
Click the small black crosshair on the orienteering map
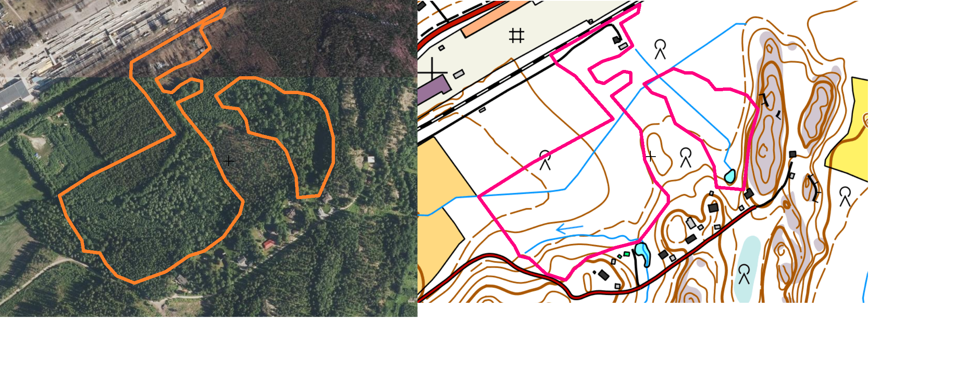click(x=650, y=157)
